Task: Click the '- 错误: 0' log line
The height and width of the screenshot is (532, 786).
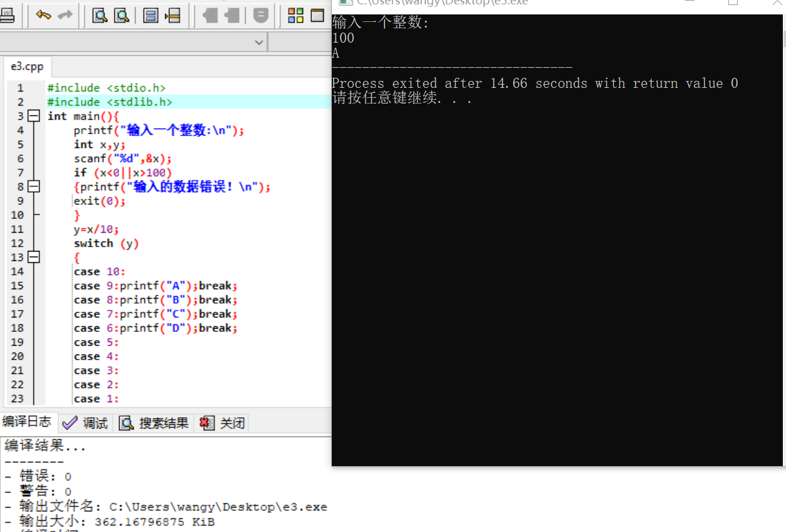Action: (x=38, y=477)
